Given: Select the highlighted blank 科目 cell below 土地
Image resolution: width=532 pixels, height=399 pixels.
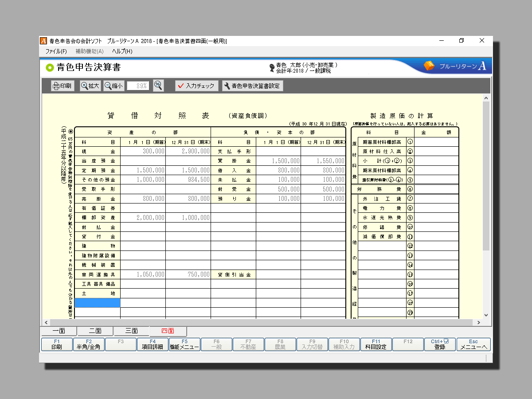Looking at the screenshot, I should (x=98, y=303).
